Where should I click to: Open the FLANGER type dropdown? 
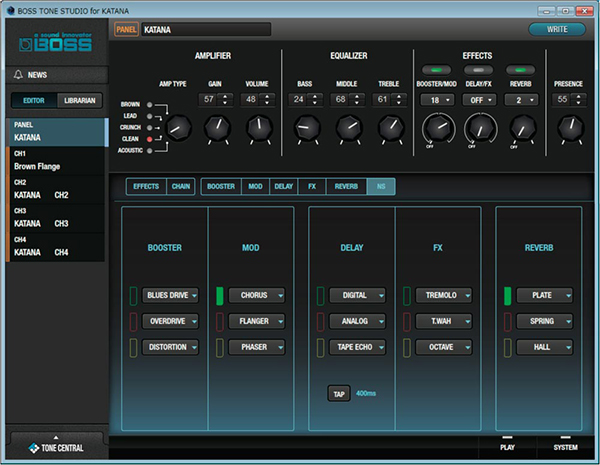[257, 321]
